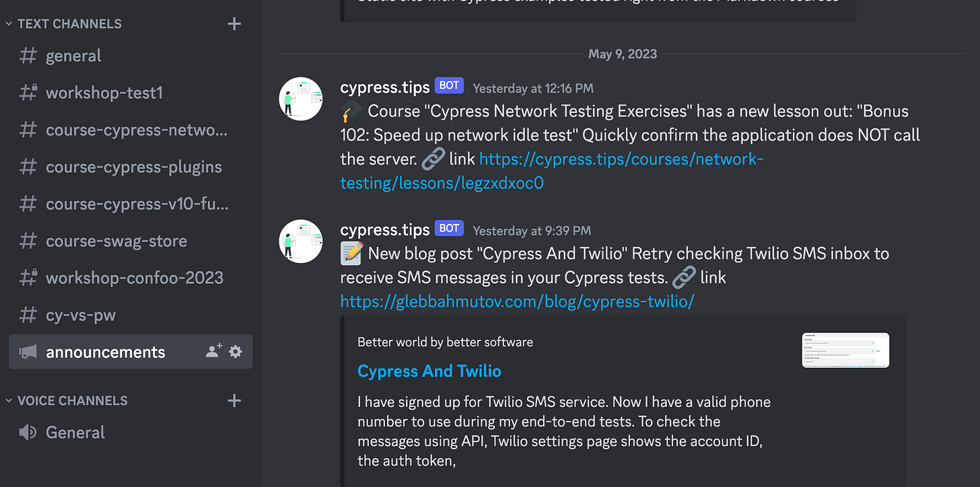This screenshot has width=980, height=487.
Task: Click the hash icon beside general
Action: pyautogui.click(x=28, y=56)
